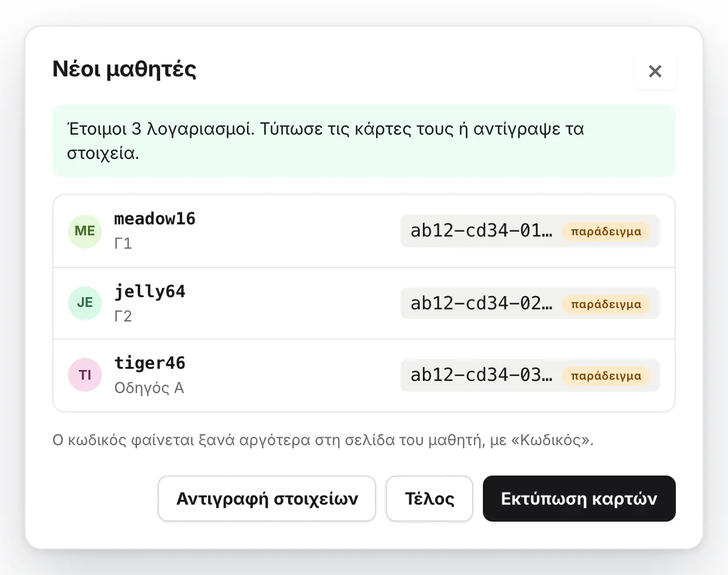Select the TI avatar for tiger46
728x575 pixels.
pyautogui.click(x=85, y=375)
